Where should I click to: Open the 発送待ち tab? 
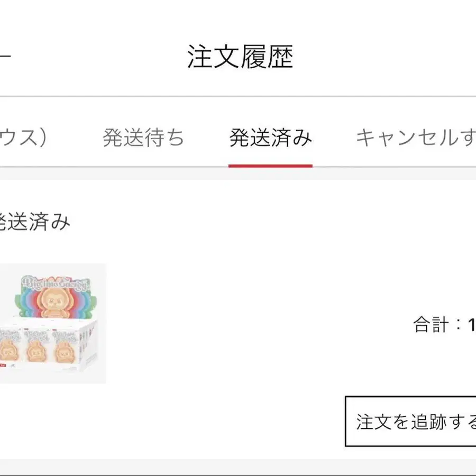click(x=143, y=138)
